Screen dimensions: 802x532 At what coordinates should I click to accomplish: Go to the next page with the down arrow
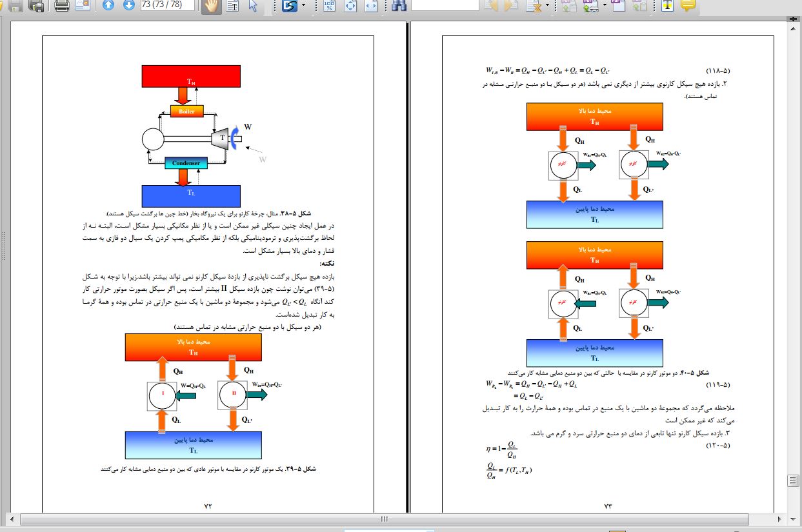[128, 6]
